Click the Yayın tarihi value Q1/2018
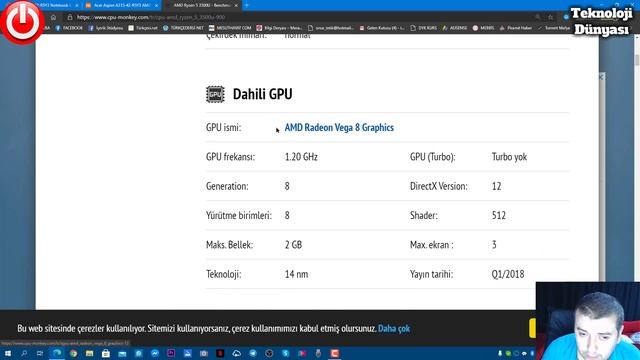Viewport: 640px width, 360px height. click(x=508, y=274)
